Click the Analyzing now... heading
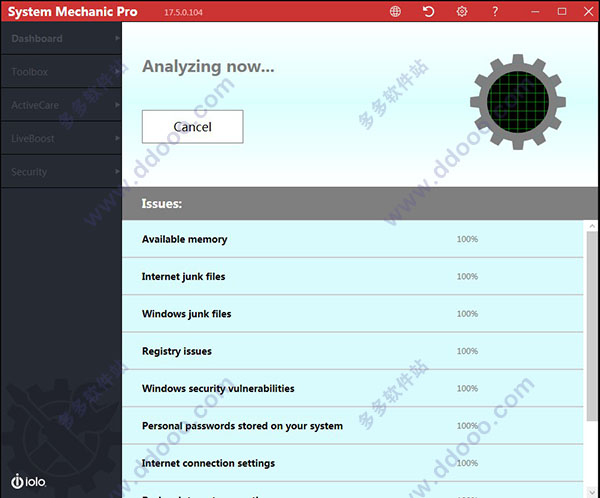This screenshot has width=600, height=498. coord(208,67)
